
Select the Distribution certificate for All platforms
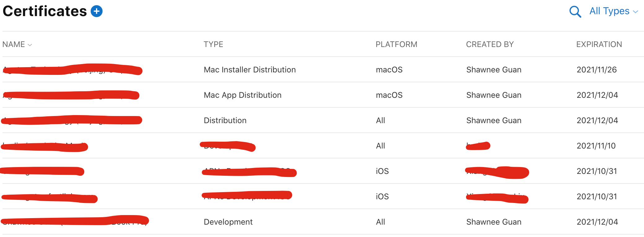(225, 120)
